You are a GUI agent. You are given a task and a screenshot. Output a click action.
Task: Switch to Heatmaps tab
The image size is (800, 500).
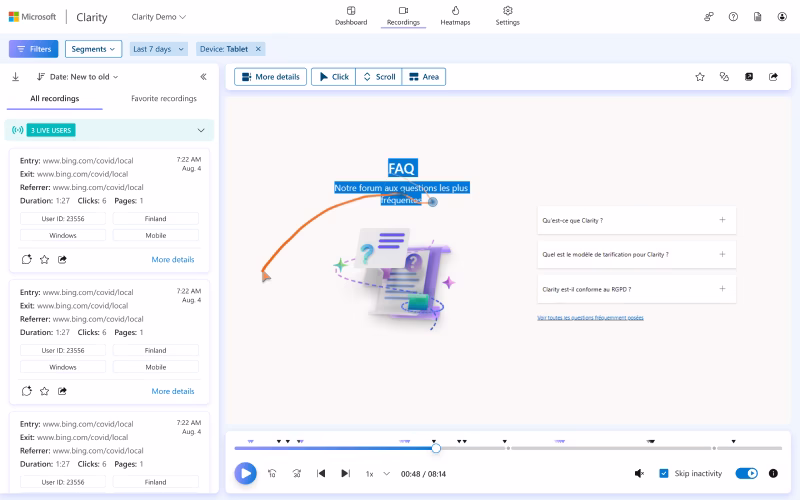(455, 16)
